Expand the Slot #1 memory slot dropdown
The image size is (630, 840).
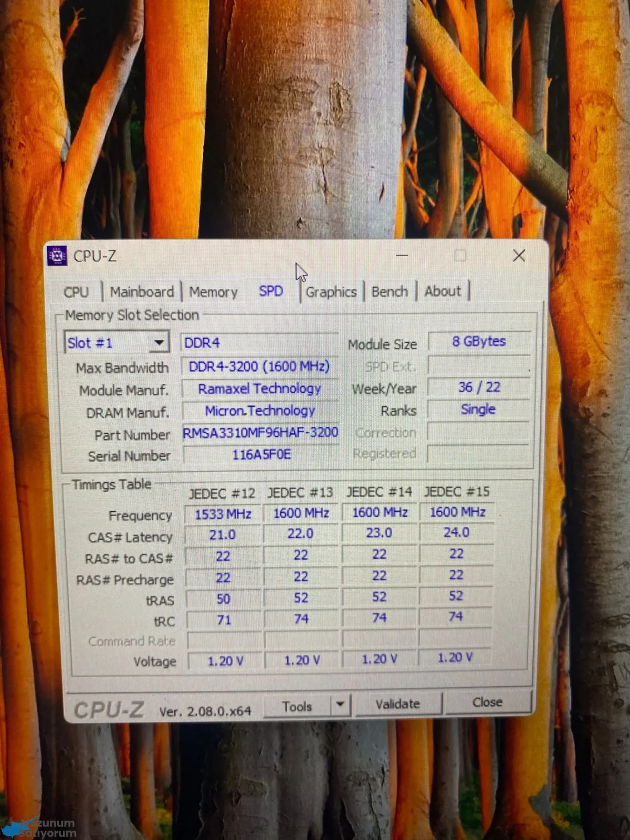click(159, 343)
